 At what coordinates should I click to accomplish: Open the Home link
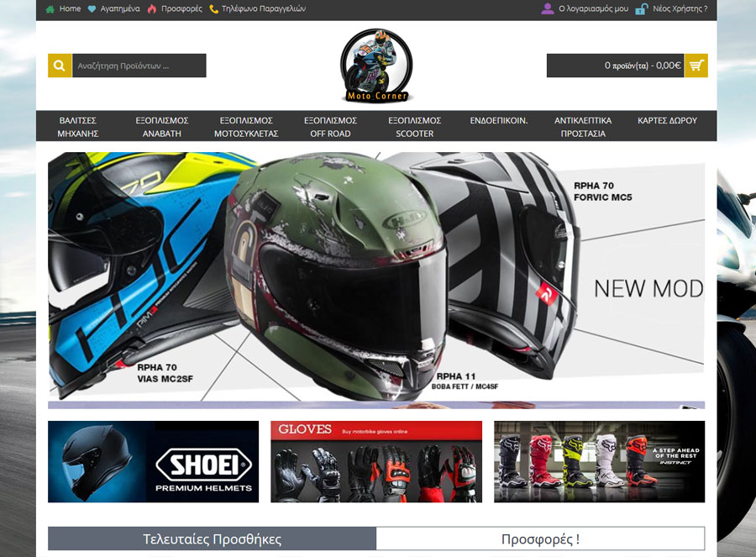click(70, 8)
